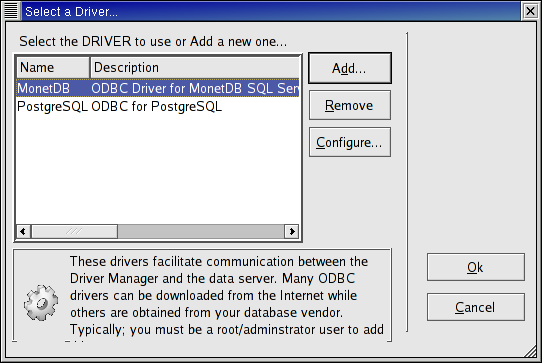Click the resize grip at window corner

click(x=530, y=351)
